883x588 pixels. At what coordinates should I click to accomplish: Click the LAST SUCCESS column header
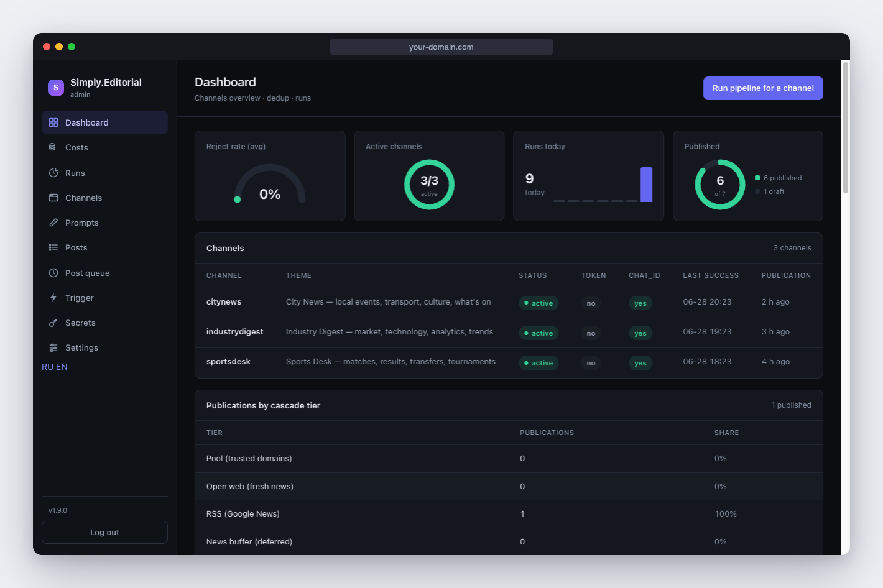point(711,275)
